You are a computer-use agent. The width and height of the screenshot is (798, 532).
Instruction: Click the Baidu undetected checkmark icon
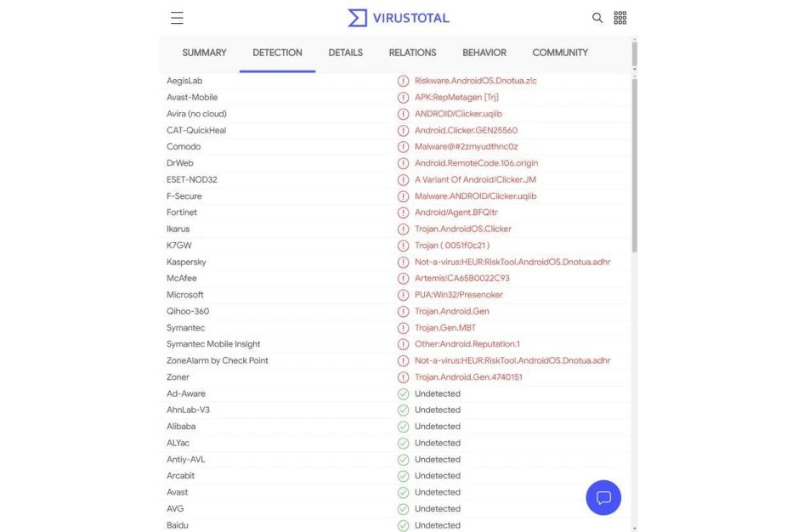[x=403, y=525]
